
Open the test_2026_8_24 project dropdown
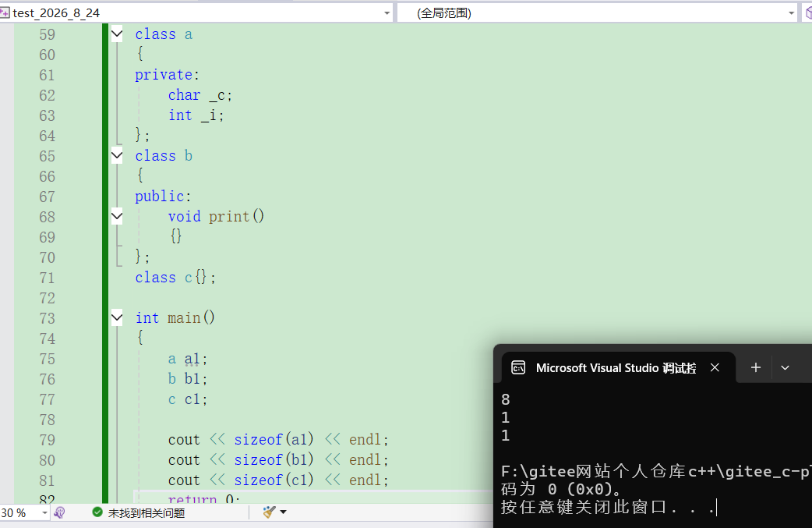pyautogui.click(x=387, y=13)
